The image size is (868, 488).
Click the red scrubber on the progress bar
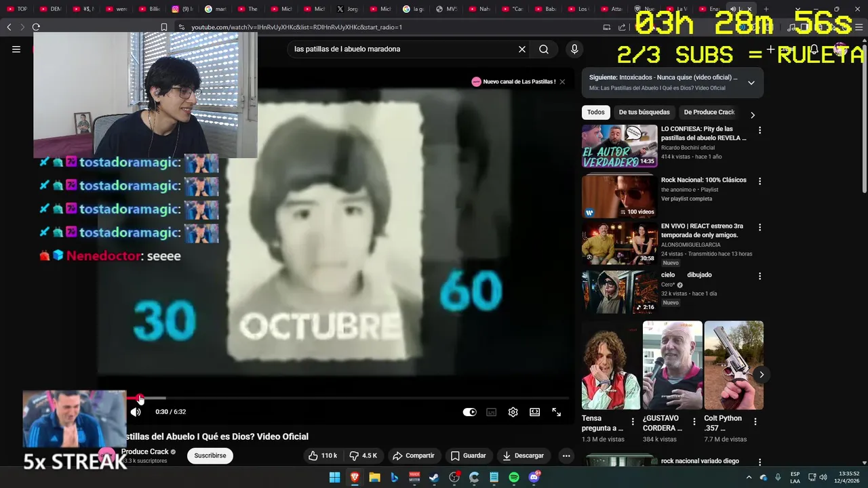pyautogui.click(x=140, y=398)
